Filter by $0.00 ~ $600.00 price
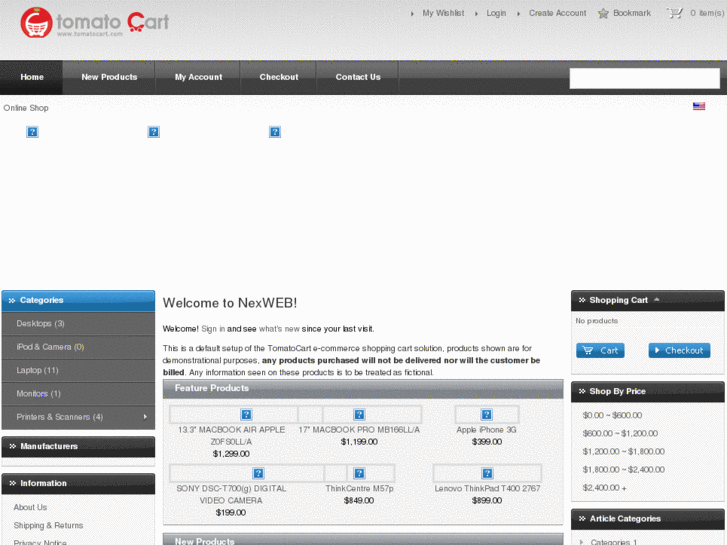Viewport: 727px width, 545px height. click(612, 415)
